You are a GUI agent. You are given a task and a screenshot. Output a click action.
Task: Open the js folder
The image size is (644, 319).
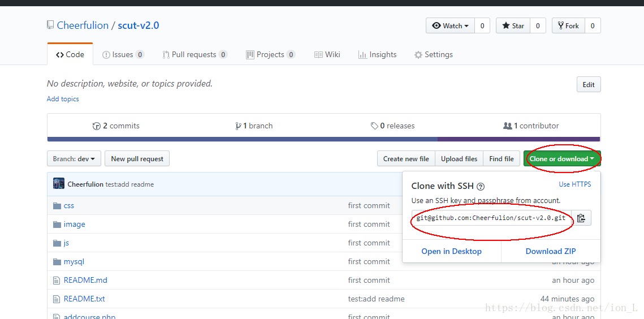tap(67, 243)
